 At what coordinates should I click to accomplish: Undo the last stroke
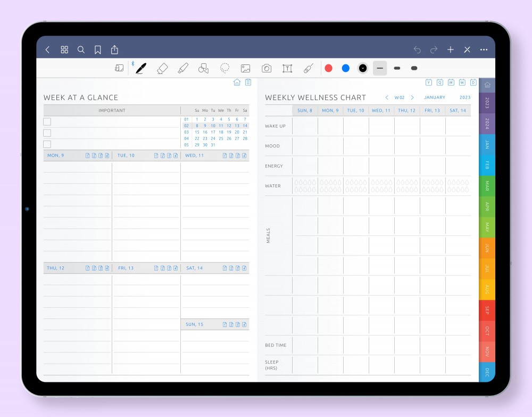417,50
